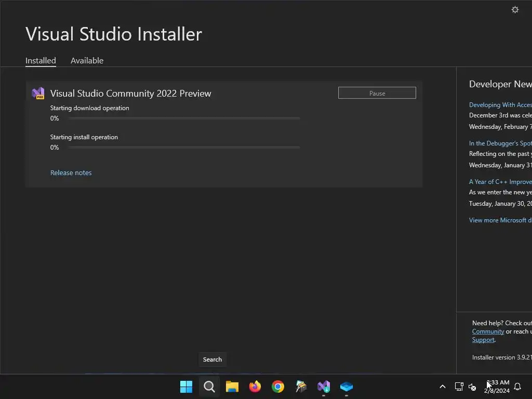Open the Support link
Screen dimensions: 532x399
click(x=483, y=340)
